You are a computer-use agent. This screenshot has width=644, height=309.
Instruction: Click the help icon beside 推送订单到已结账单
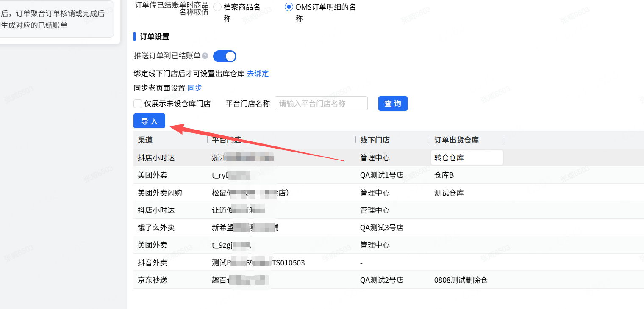205,56
